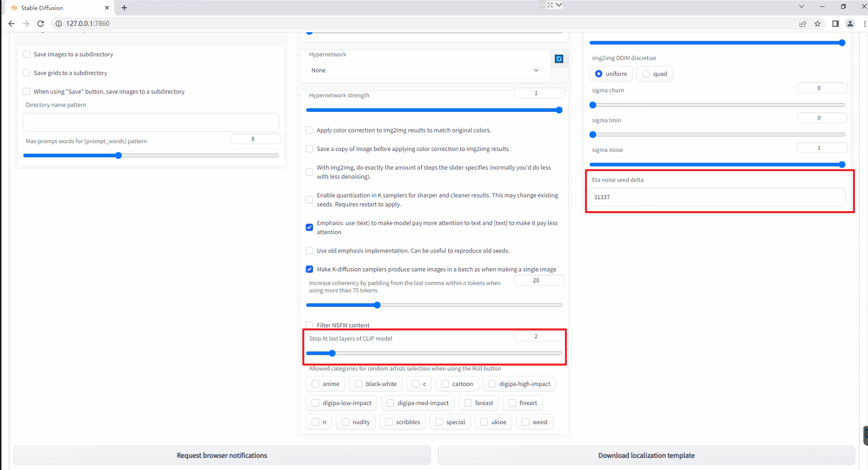This screenshot has height=470, width=868.
Task: Check the digipa-high-impact category
Action: coord(519,384)
